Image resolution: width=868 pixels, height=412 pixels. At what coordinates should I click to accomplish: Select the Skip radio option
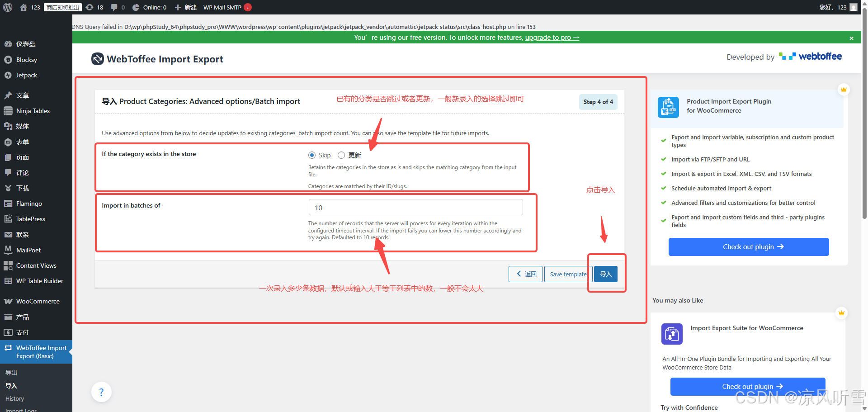pos(312,155)
